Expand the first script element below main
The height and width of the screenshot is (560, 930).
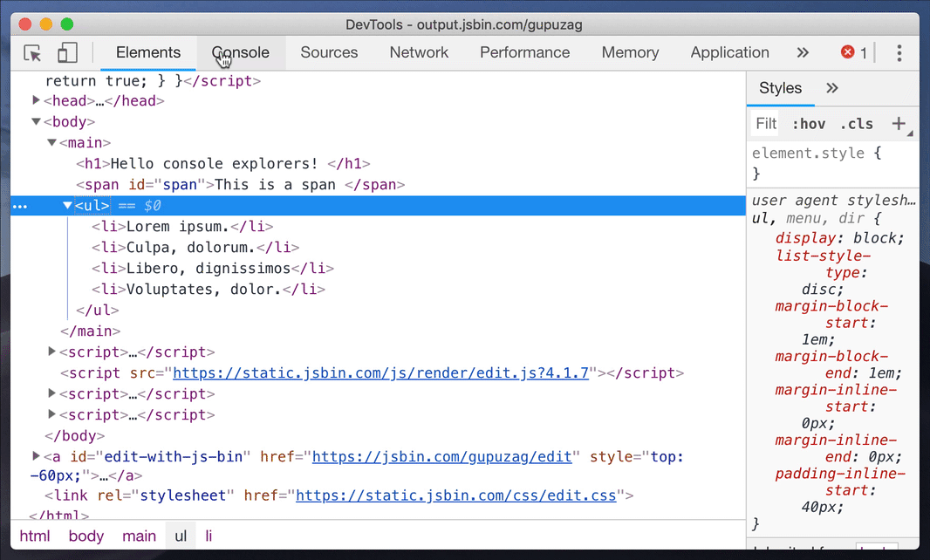[x=51, y=352]
